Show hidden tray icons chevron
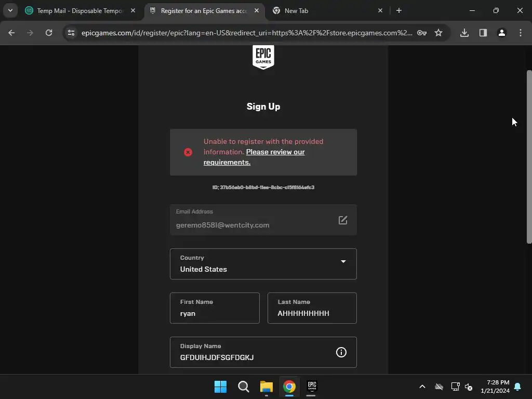532x399 pixels. pyautogui.click(x=422, y=387)
